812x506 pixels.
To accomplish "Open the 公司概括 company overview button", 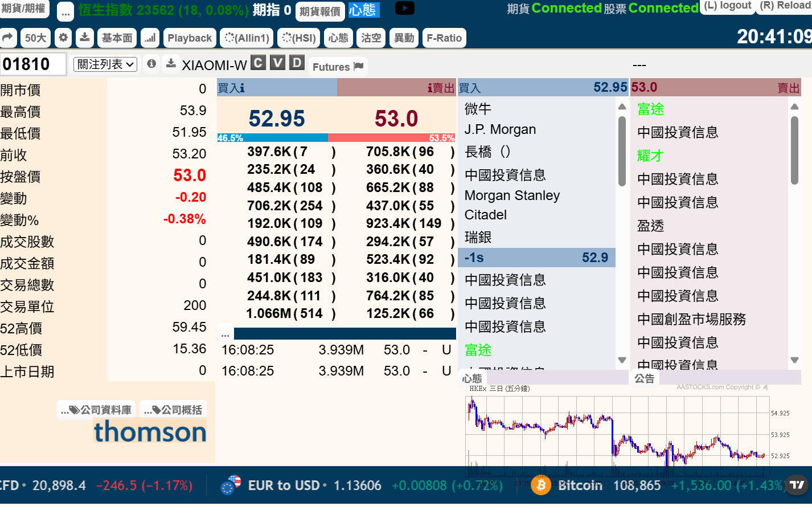I will [174, 410].
